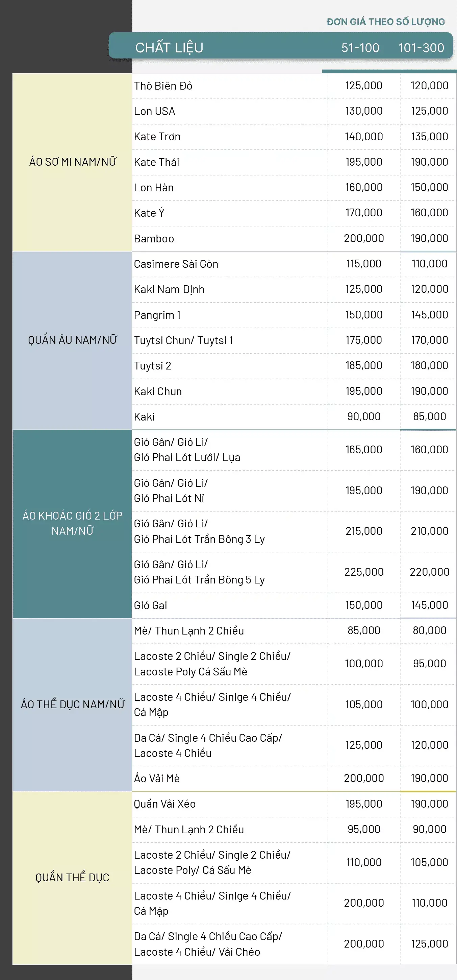The height and width of the screenshot is (980, 457).
Task: Select the "QUẦN ÂU NAM/NỮ" category cell
Action: pyautogui.click(x=73, y=340)
